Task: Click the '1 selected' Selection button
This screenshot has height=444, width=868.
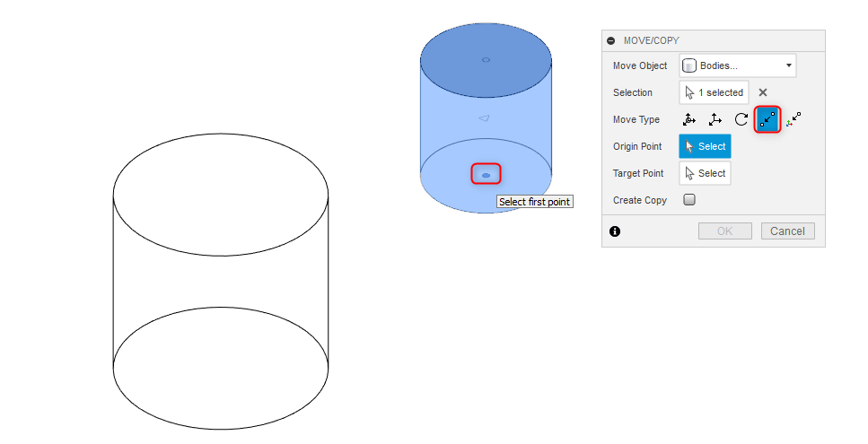Action: (x=715, y=92)
